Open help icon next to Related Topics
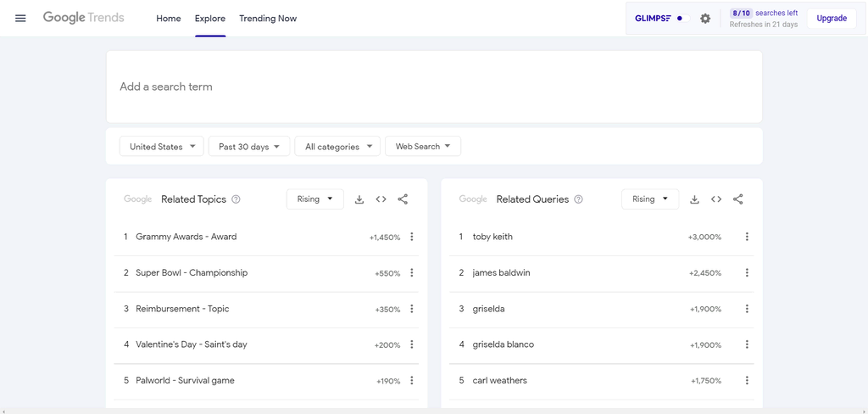This screenshot has width=868, height=414. pyautogui.click(x=236, y=199)
